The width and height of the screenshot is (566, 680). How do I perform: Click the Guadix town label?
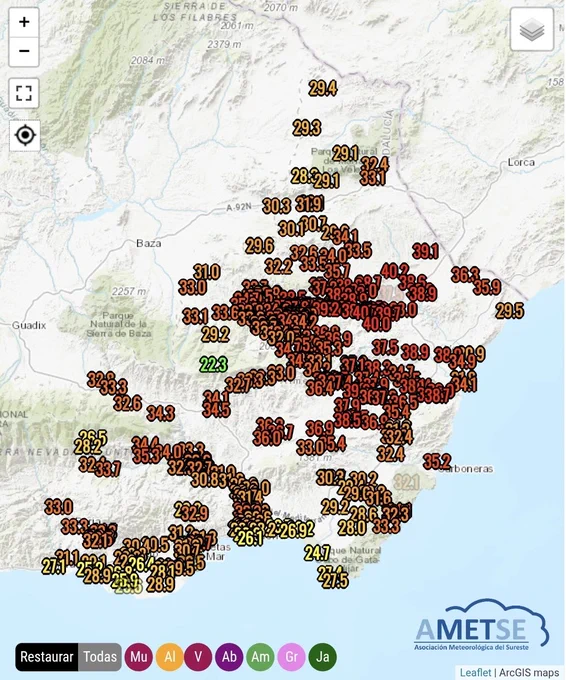pyautogui.click(x=29, y=325)
